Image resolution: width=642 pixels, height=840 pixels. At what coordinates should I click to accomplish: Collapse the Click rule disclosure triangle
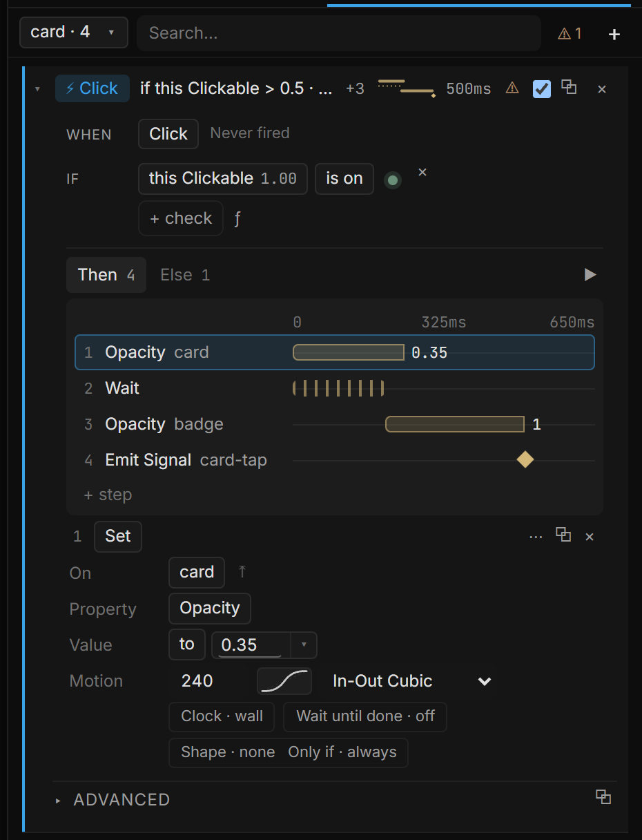pyautogui.click(x=37, y=89)
